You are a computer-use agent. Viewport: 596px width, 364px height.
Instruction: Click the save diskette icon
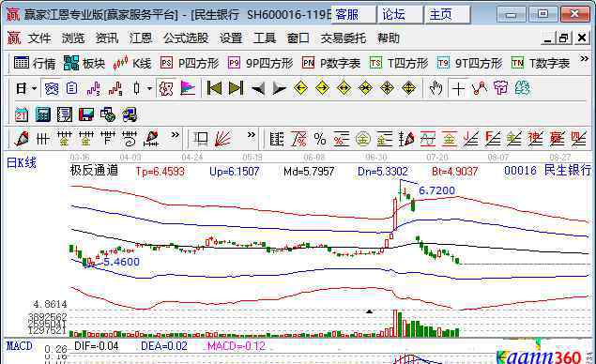86,114
